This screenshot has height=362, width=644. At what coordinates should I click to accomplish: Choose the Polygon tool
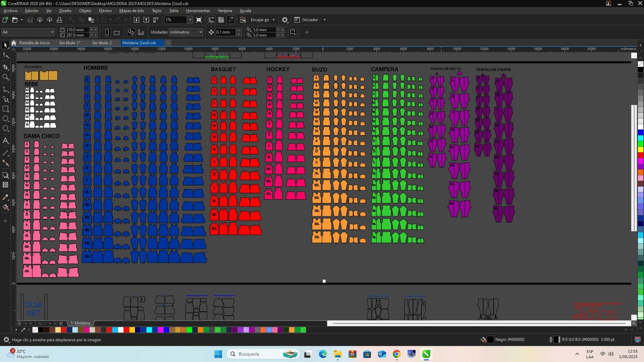coord(5,129)
